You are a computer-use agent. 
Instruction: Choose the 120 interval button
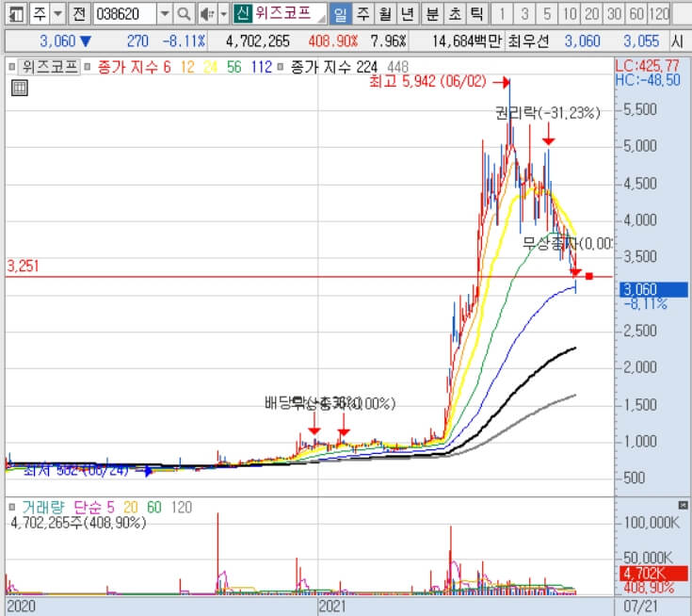[x=659, y=14]
